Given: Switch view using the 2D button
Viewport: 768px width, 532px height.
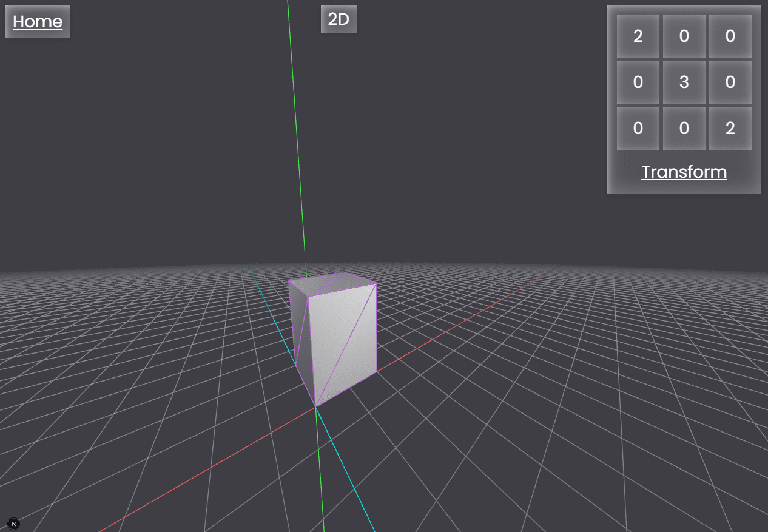Looking at the screenshot, I should [339, 19].
